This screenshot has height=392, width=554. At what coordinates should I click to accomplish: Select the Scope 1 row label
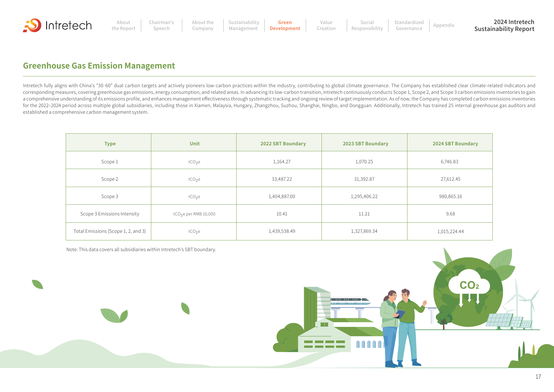point(110,161)
